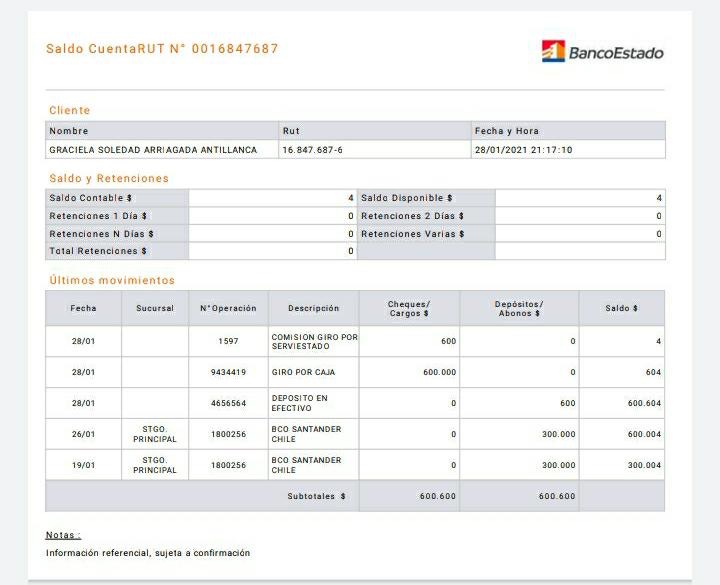Click the date '19/01'
The height and width of the screenshot is (585, 720).
coord(84,465)
